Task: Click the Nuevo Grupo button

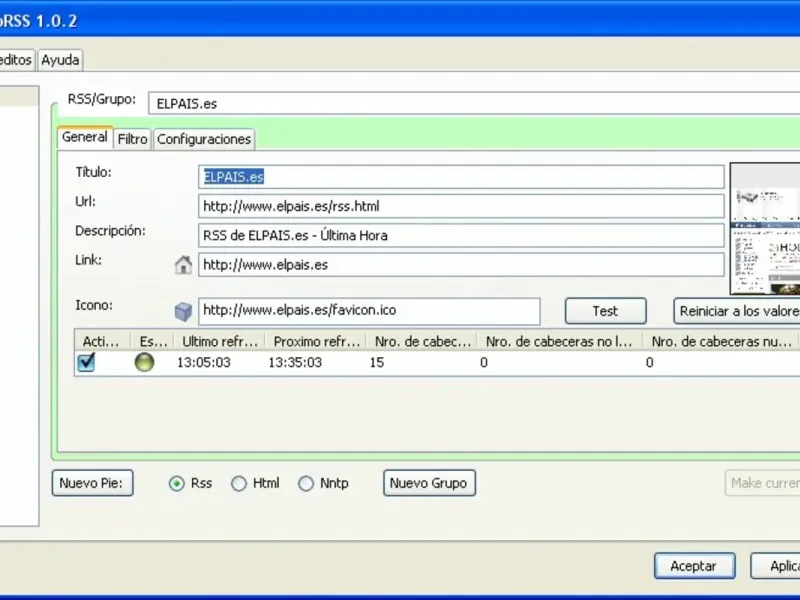Action: (x=429, y=483)
